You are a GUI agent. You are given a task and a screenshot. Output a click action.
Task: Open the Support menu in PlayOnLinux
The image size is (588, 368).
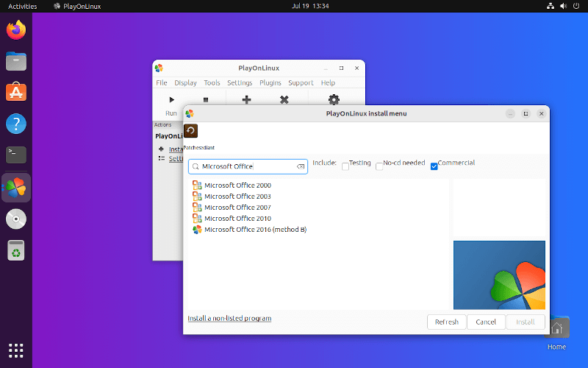[301, 82]
